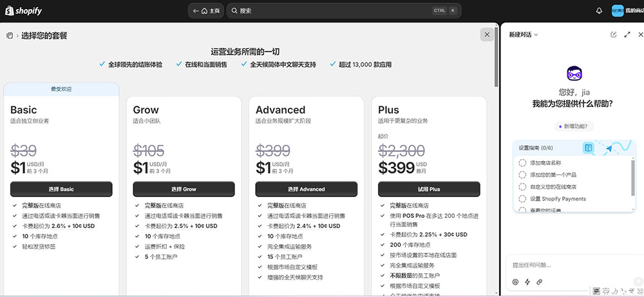Viewport: 644px width, 297px height.
Task: Check the 设置 Shopify Payments step circle
Action: [522, 198]
